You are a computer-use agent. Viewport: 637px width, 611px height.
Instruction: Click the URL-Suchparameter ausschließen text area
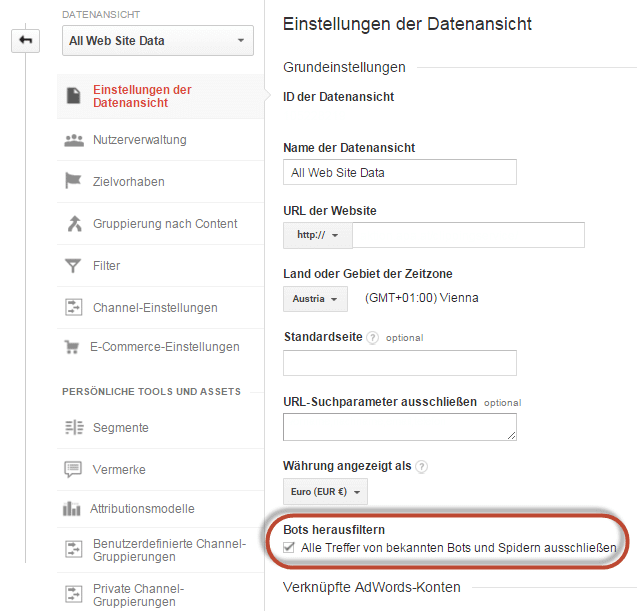coord(400,427)
